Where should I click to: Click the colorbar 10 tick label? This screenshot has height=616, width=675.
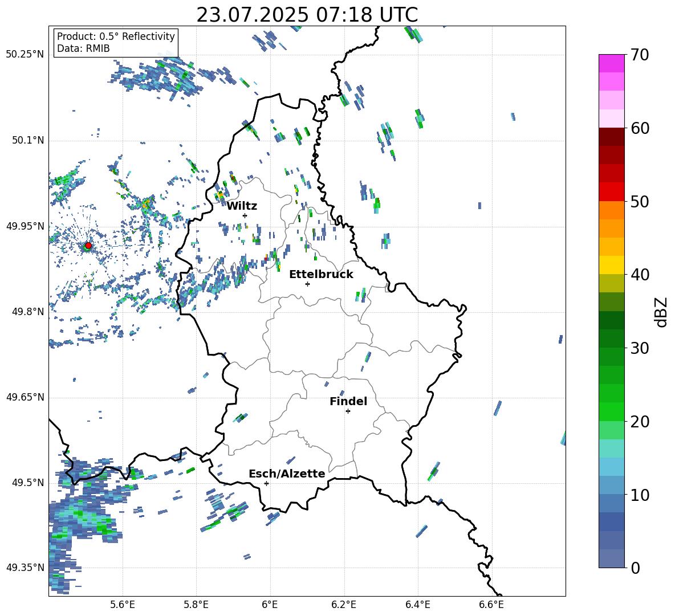coord(640,495)
